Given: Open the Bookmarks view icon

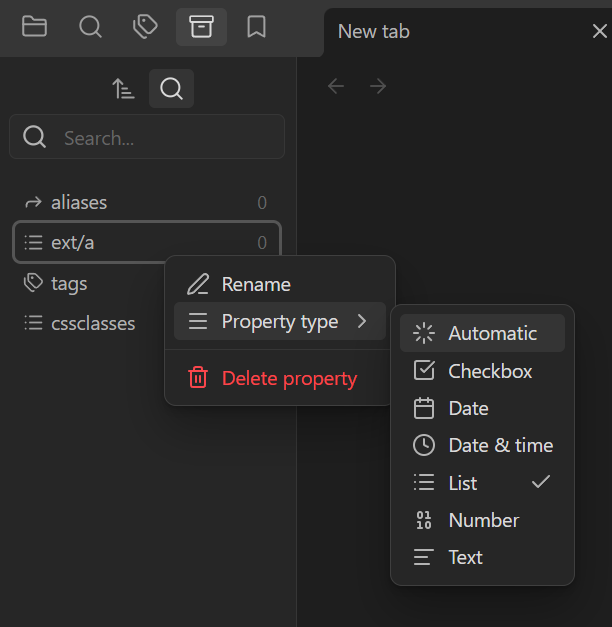Looking at the screenshot, I should pyautogui.click(x=257, y=27).
